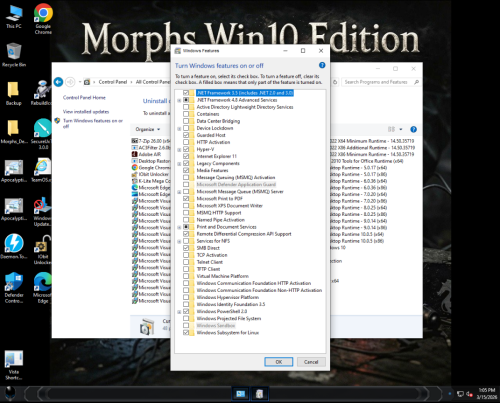Viewport: 500px width, 403px height.
Task: Select the Daemon Tools desktop shortcut
Action: click(x=14, y=247)
